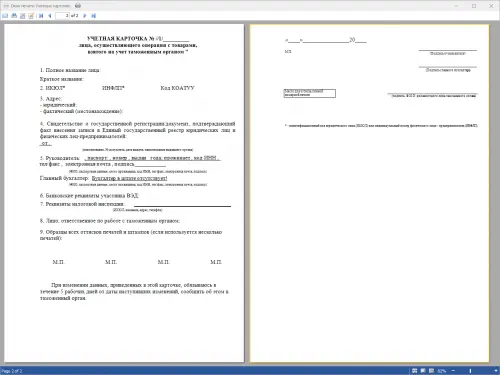
Task: Go to the first page
Action: (41, 16)
